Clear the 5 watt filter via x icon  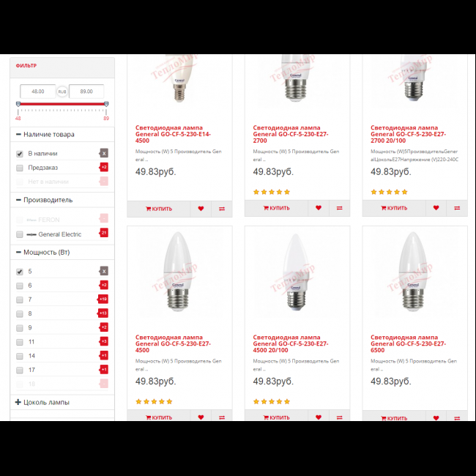(104, 271)
